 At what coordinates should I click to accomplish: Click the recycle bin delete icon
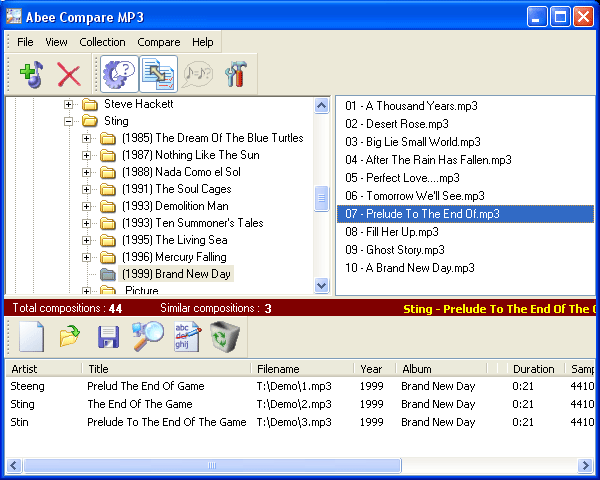pyautogui.click(x=225, y=337)
